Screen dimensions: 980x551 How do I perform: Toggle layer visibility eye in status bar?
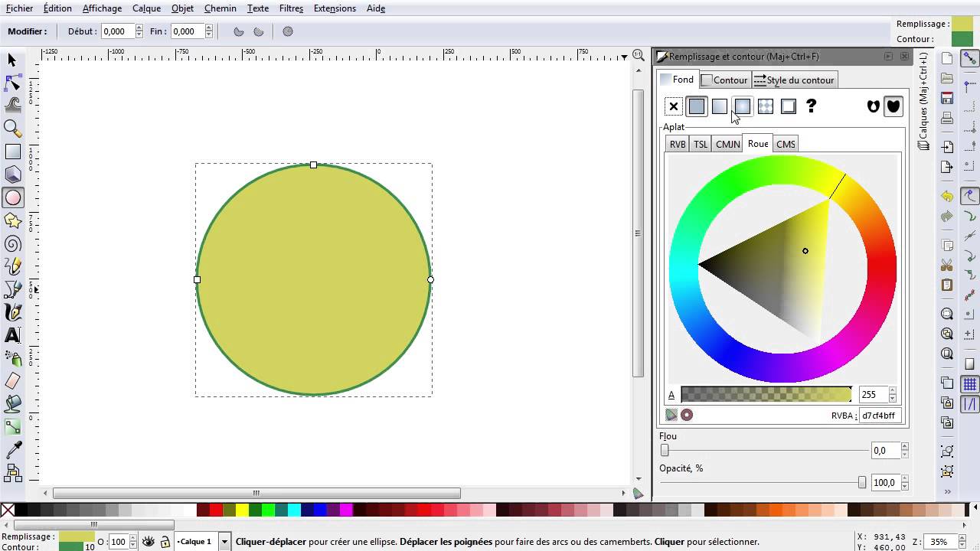point(148,542)
